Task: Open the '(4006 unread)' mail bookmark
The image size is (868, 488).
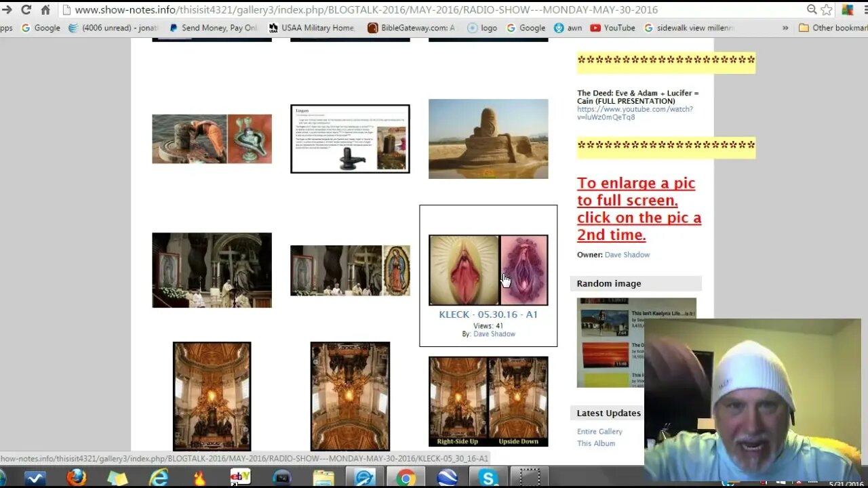Action: (114, 28)
